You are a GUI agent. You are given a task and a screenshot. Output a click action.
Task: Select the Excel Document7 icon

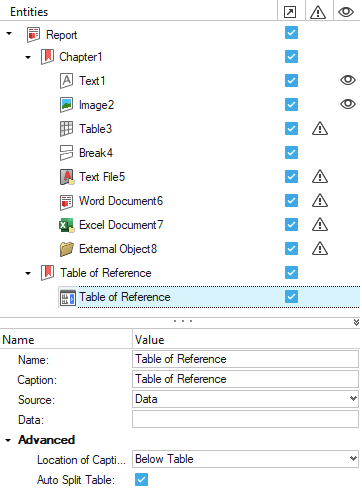66,225
